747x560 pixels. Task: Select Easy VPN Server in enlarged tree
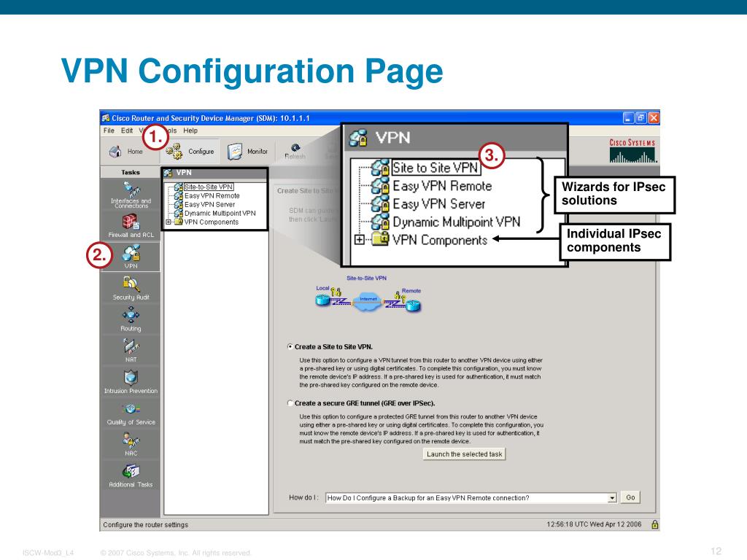click(x=438, y=204)
